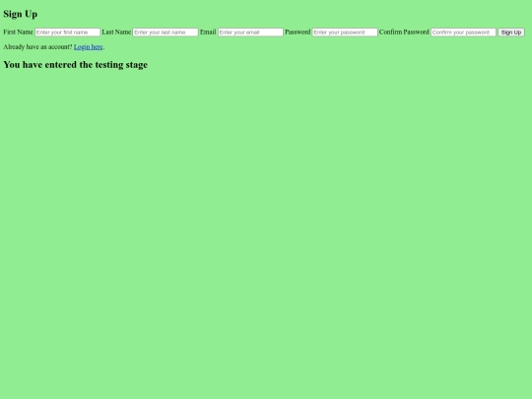532x399 pixels.
Task: Click the First Name input field
Action: tap(68, 33)
